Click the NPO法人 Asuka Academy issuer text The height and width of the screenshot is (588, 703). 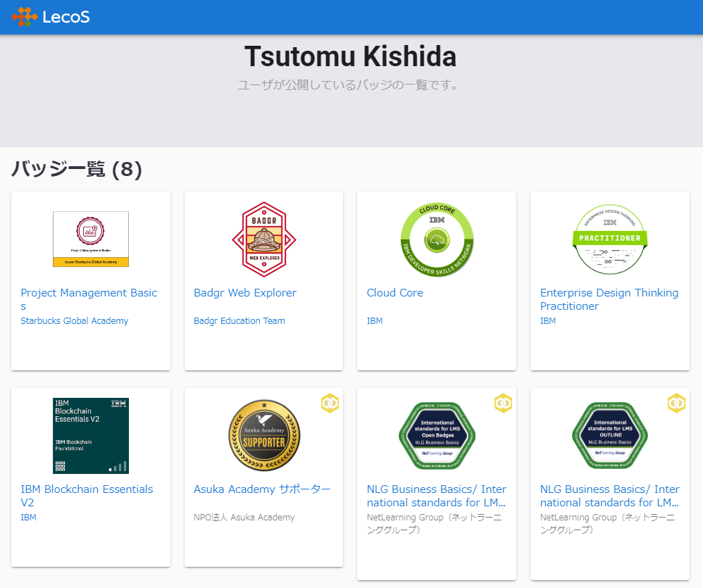click(x=244, y=517)
